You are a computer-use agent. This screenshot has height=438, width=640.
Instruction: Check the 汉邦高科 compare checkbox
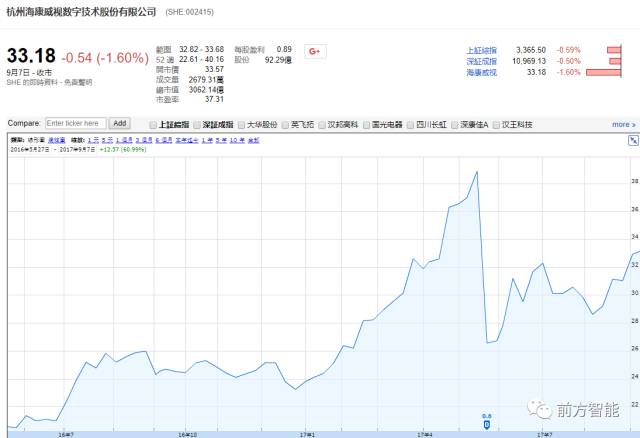click(x=322, y=125)
